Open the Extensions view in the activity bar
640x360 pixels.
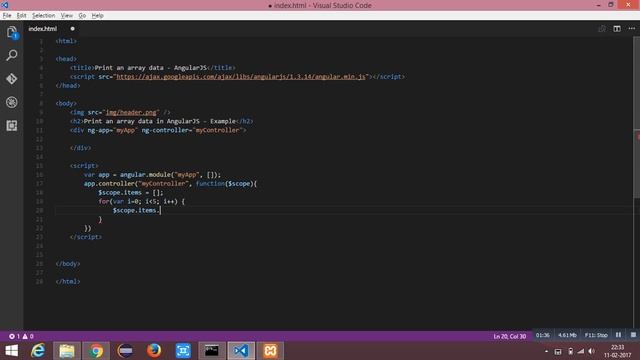click(x=12, y=125)
